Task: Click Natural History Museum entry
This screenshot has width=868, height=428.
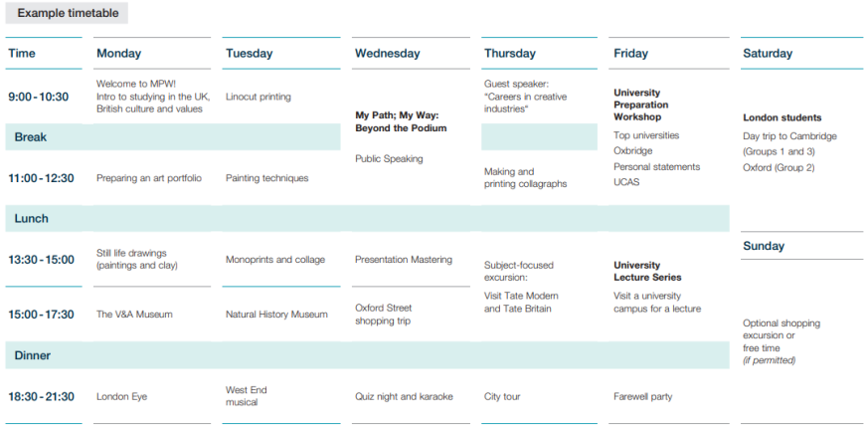Action: coord(276,315)
